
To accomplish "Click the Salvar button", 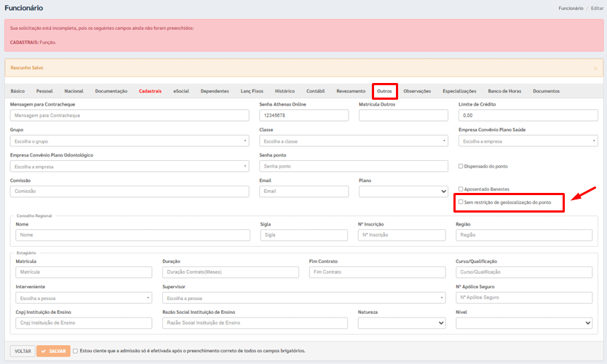I will pyautogui.click(x=53, y=351).
